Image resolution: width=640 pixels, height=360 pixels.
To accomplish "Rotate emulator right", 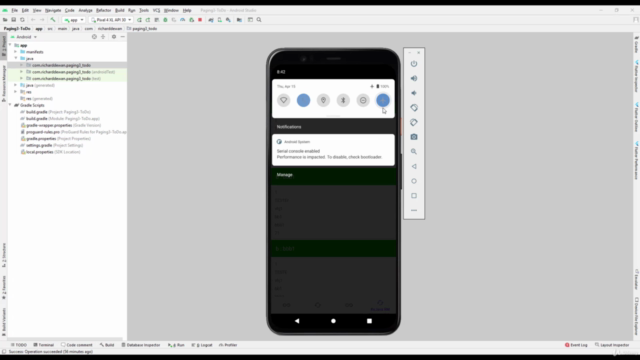I will coord(414,122).
